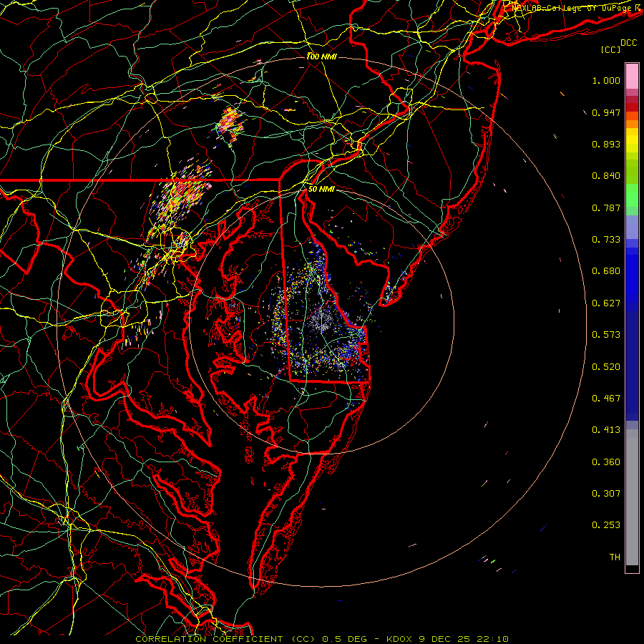
Task: Select the 0.840 legend value
Action: 606,176
